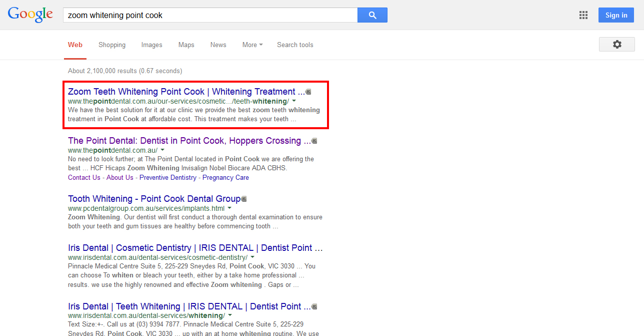Screen dimensions: 644x336
Task: Open Iris Dental Cosmetic Dentistry result
Action: pyautogui.click(x=195, y=248)
